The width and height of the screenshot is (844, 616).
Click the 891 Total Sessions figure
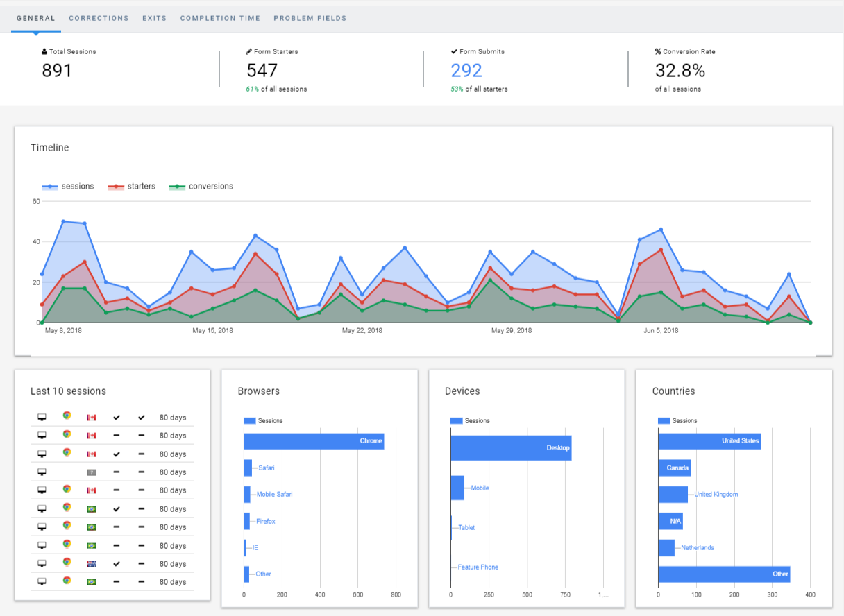57,71
